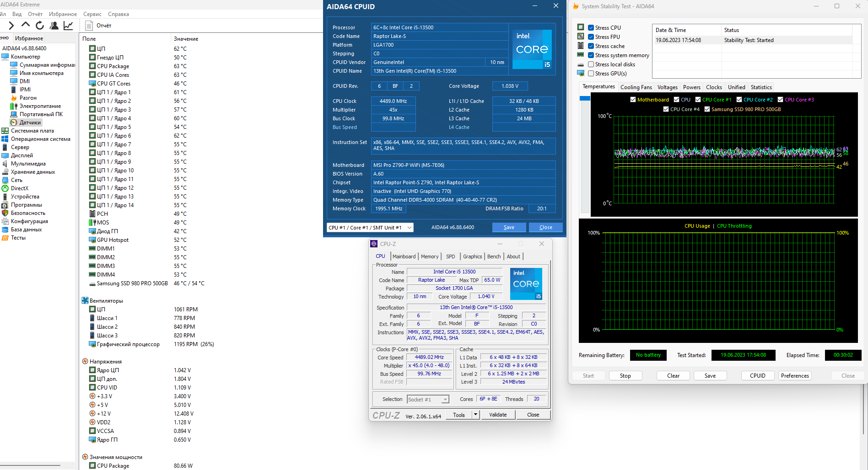Screen dimensions: 868x470
Task: Open the Хранение данных category
Action: [x=33, y=172]
